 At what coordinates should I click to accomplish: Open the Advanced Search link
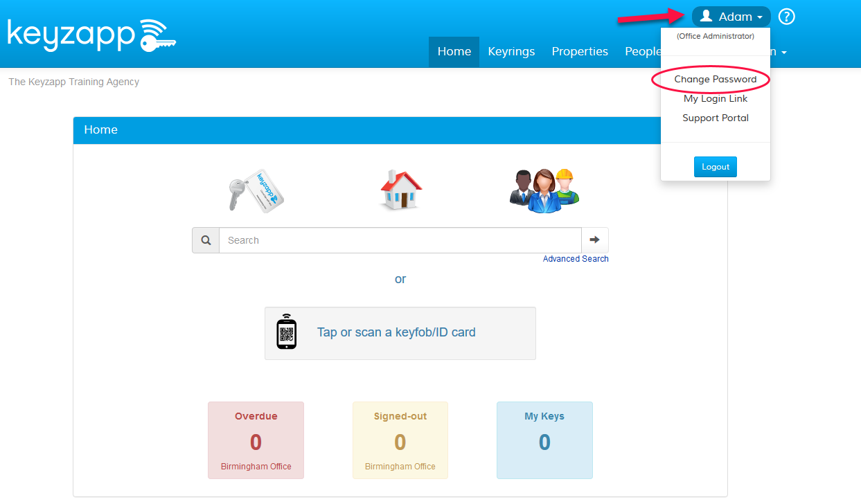[576, 259]
